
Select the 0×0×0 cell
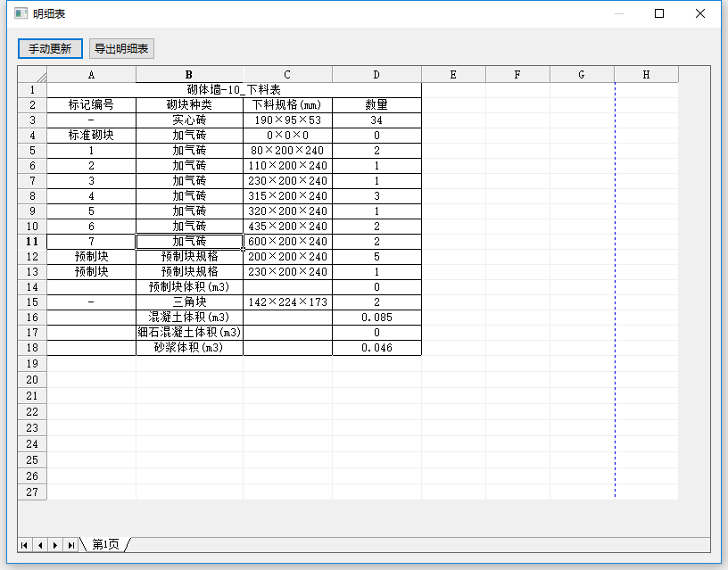tap(287, 136)
